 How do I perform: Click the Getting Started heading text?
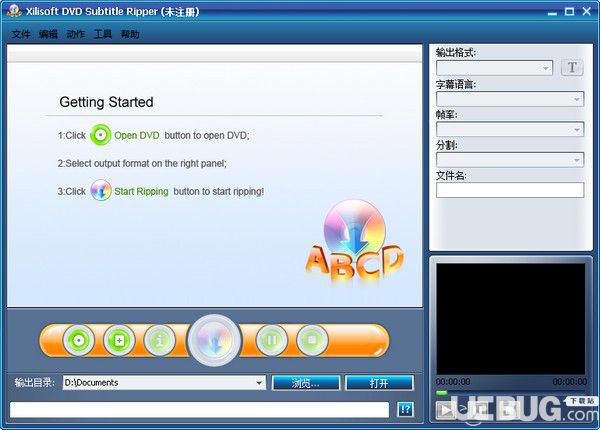click(x=106, y=102)
